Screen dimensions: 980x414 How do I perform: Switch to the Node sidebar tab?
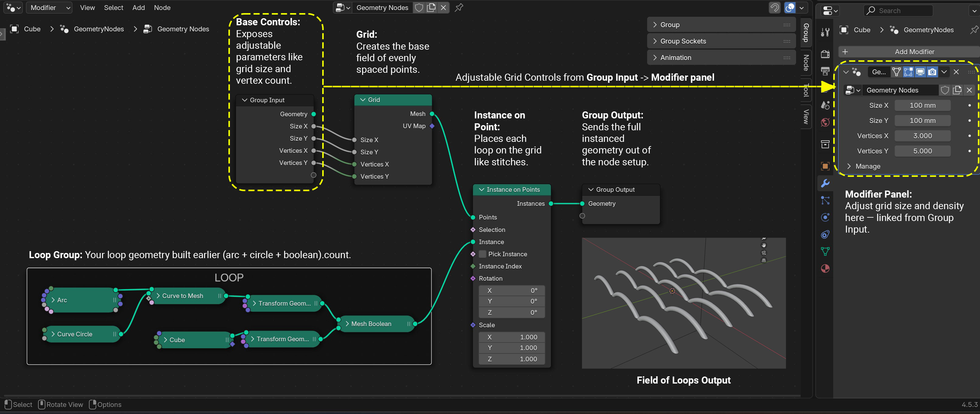[x=806, y=63]
